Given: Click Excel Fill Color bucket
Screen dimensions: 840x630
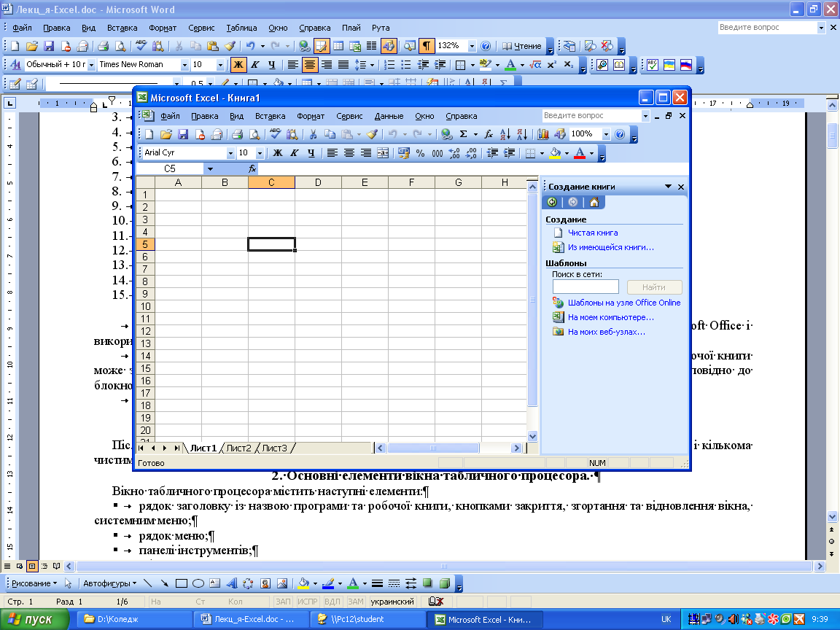Looking at the screenshot, I should click(x=555, y=153).
